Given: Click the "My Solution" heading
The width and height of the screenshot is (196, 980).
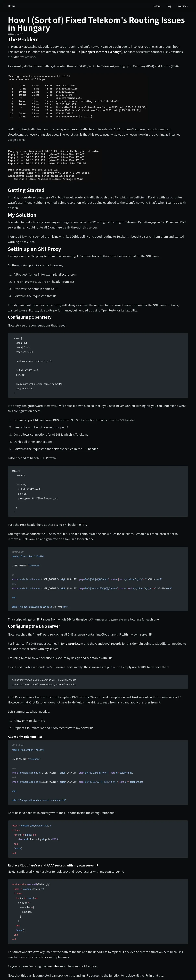Looking at the screenshot, I should click(22, 215).
